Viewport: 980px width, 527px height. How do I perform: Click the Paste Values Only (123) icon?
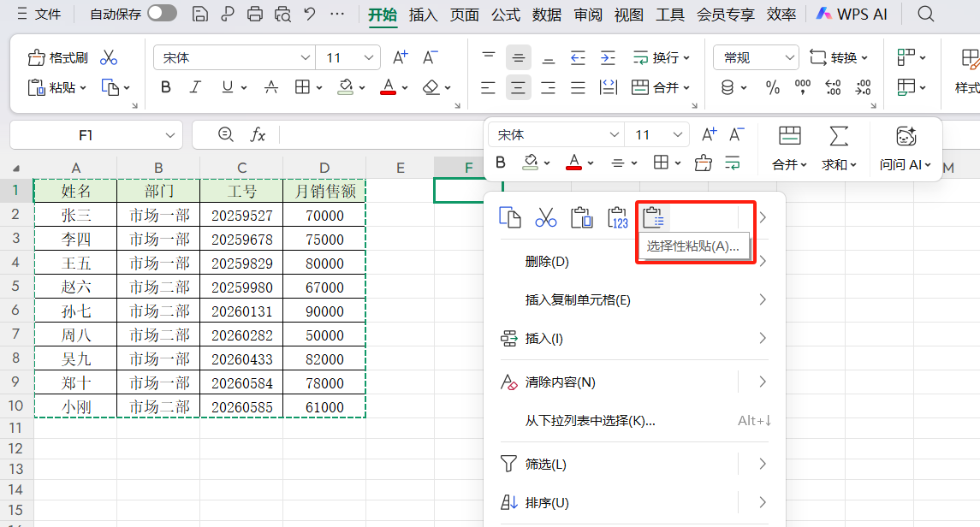618,217
